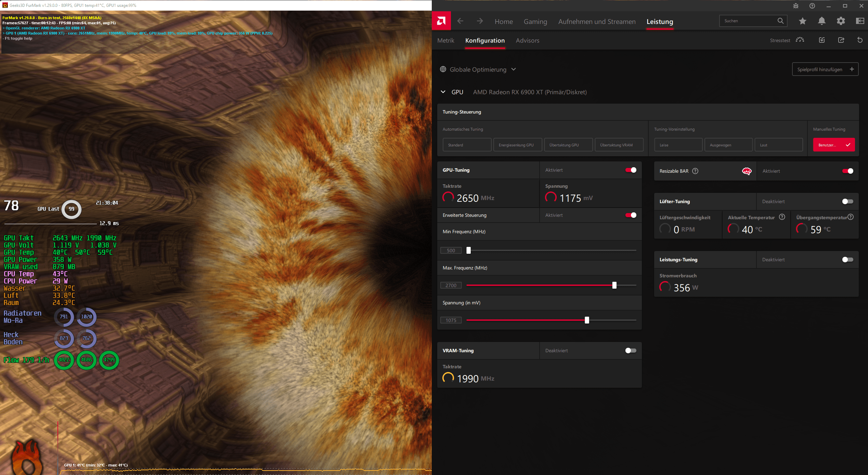Click the FurMark window title icon

click(5, 5)
